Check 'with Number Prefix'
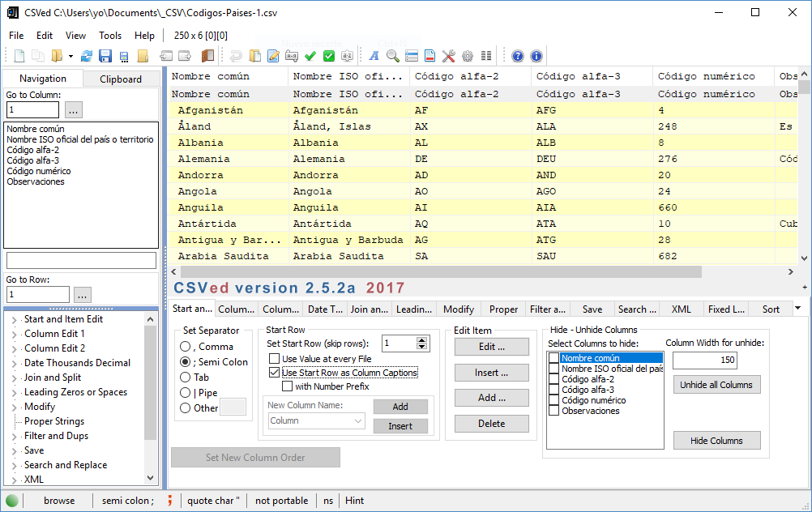Screen dimensions: 812x512 coord(288,387)
